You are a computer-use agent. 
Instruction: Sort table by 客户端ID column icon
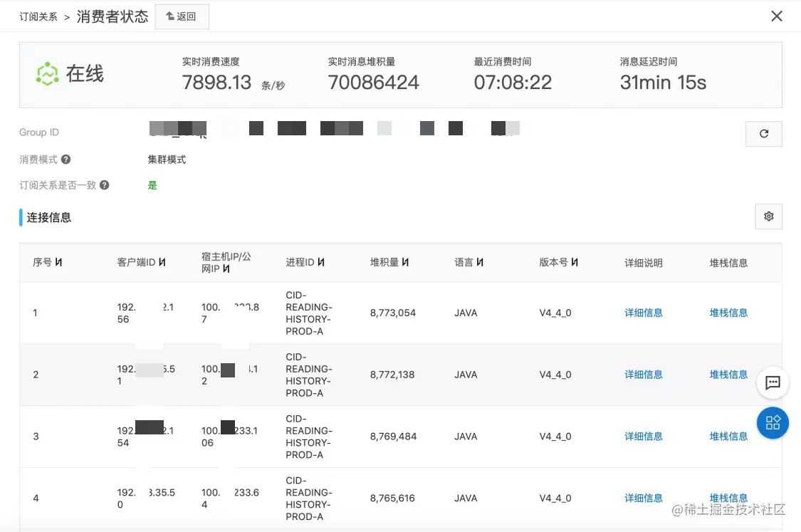point(162,262)
